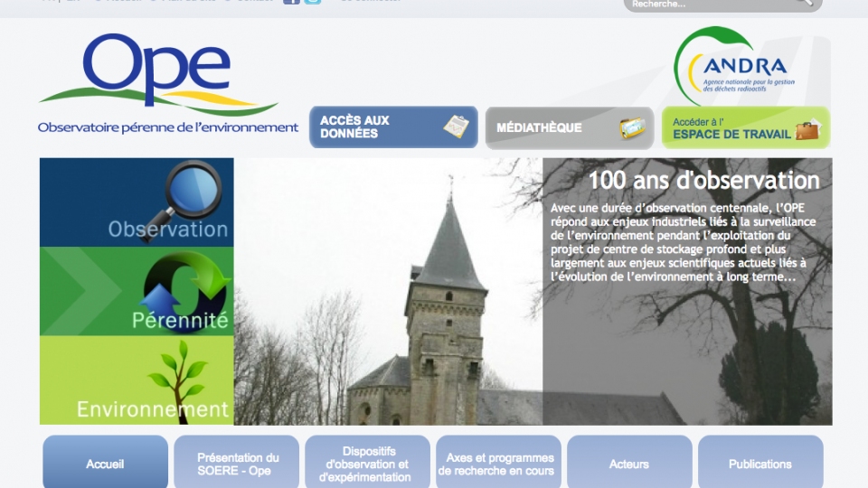Select the Pérennité tile with recycling arrows
The width and height of the screenshot is (868, 488).
coord(137,292)
